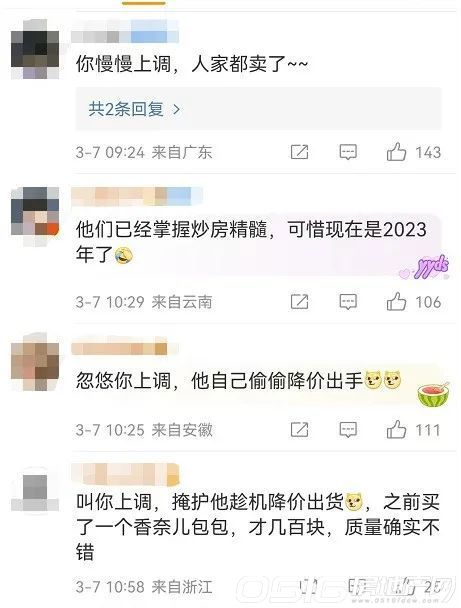Image resolution: width=461 pixels, height=608 pixels.
Task: Open the username above 他们已经掌握炒房精髓 comment
Action: (136, 196)
